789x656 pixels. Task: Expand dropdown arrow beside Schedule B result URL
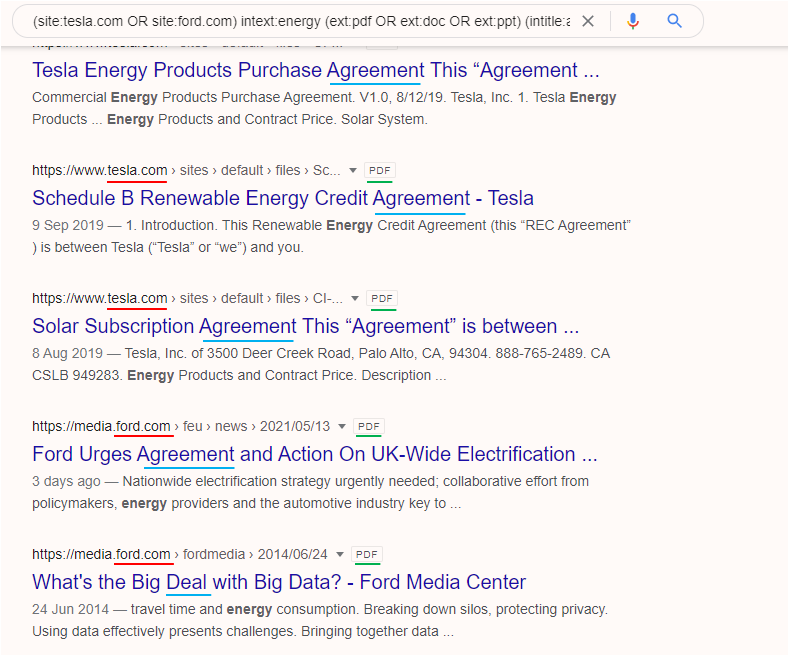[353, 171]
